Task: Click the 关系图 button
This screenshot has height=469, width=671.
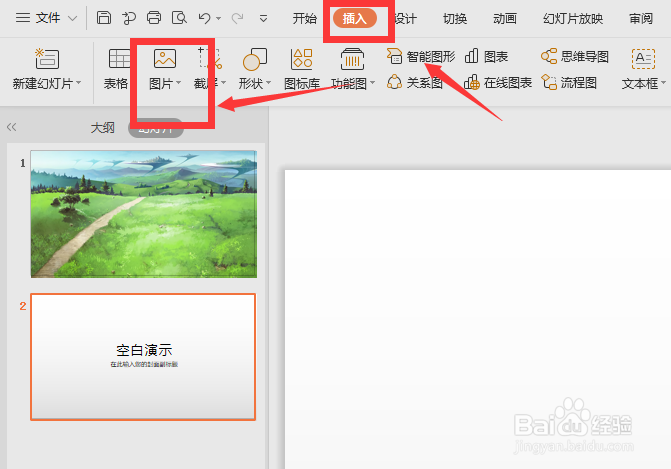Action: click(x=415, y=82)
